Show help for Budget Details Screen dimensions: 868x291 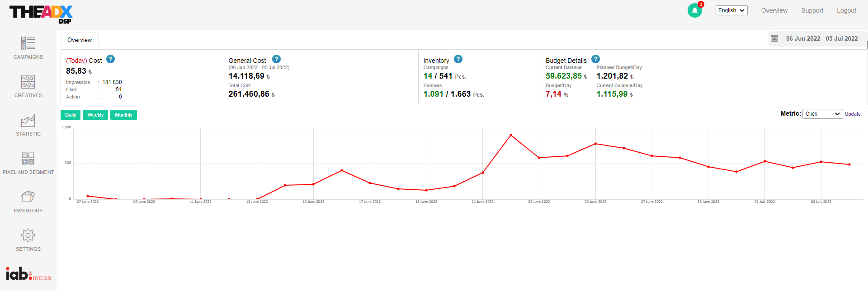coord(595,59)
